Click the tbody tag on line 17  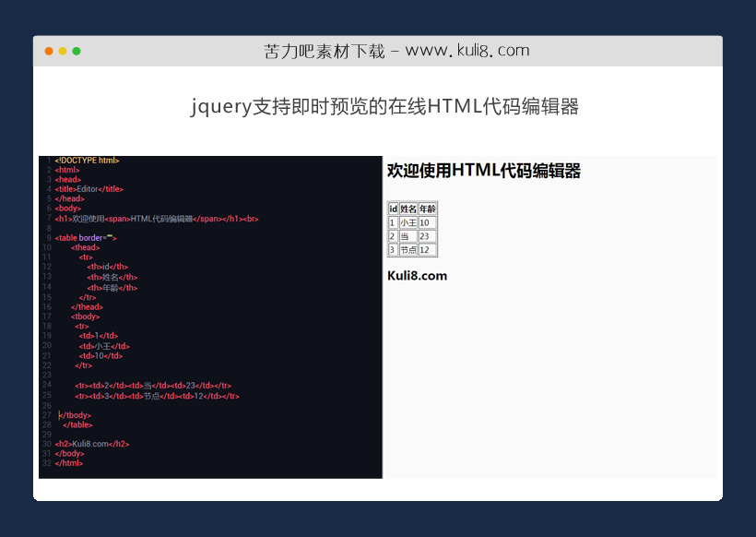click(84, 316)
